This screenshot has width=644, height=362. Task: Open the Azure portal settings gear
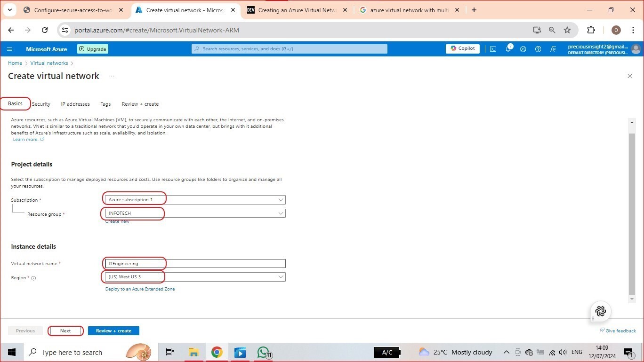coord(523,49)
